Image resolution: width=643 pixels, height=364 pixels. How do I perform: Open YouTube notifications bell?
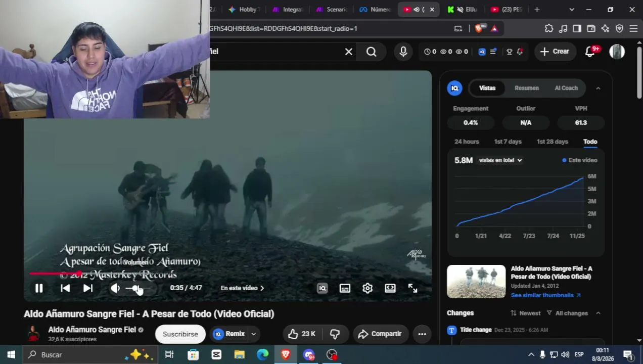(x=590, y=52)
